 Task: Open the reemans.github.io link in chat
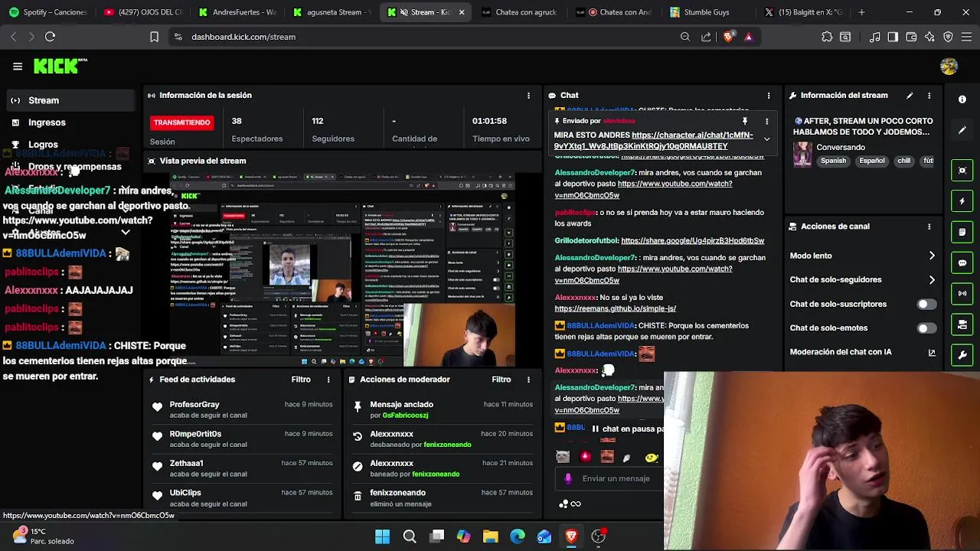tap(616, 308)
